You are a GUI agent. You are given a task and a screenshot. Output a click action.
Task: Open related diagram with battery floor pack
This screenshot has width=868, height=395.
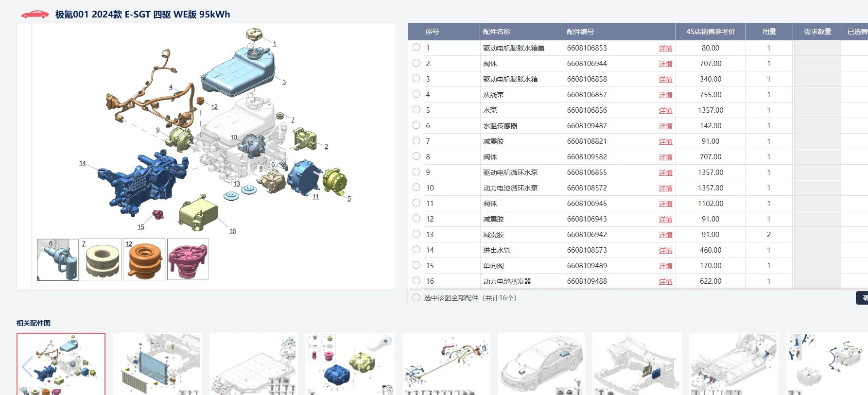coord(253,364)
